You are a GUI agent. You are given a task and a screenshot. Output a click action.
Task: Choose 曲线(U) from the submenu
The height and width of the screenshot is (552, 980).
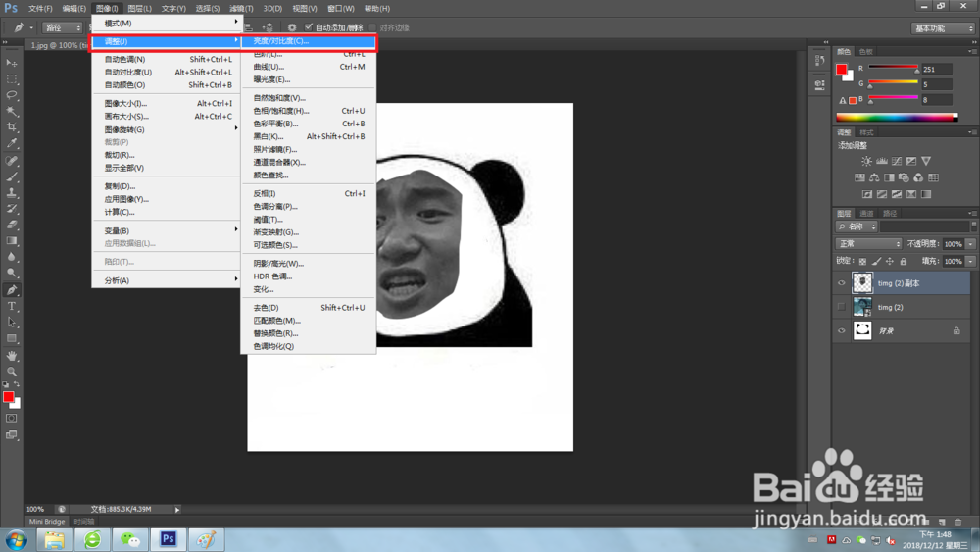pos(308,67)
